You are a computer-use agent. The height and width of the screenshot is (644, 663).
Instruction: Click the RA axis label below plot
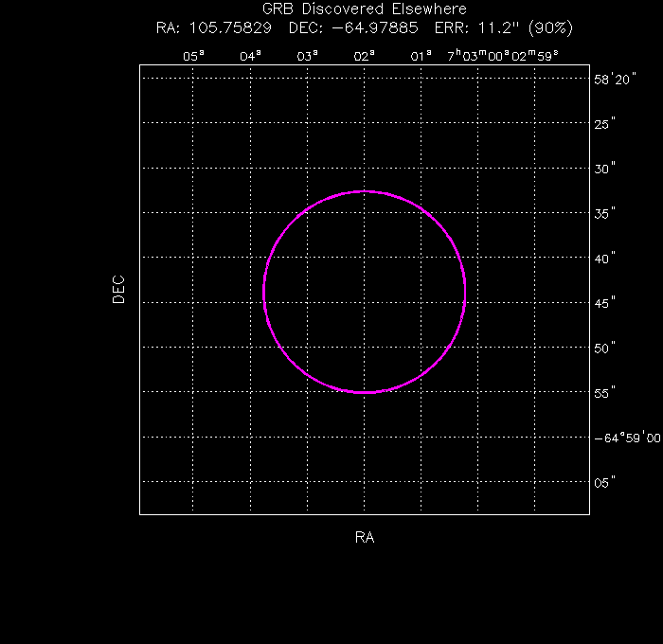click(x=365, y=537)
